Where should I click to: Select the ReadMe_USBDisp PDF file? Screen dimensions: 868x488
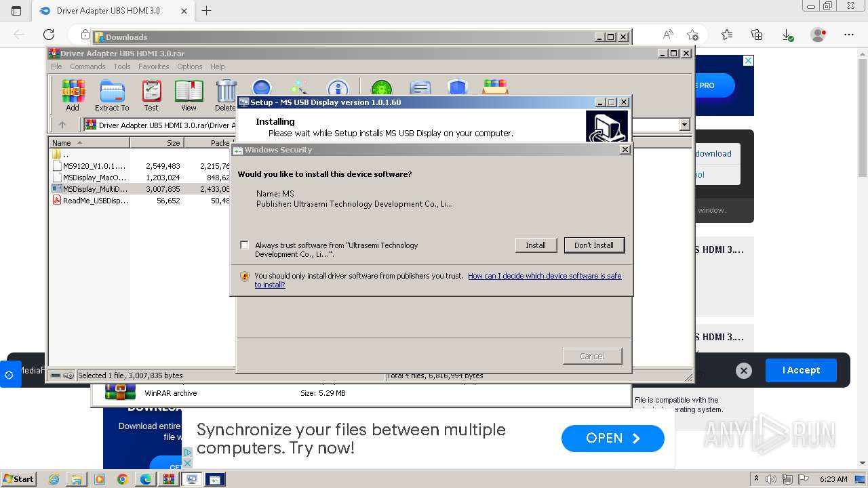[90, 201]
